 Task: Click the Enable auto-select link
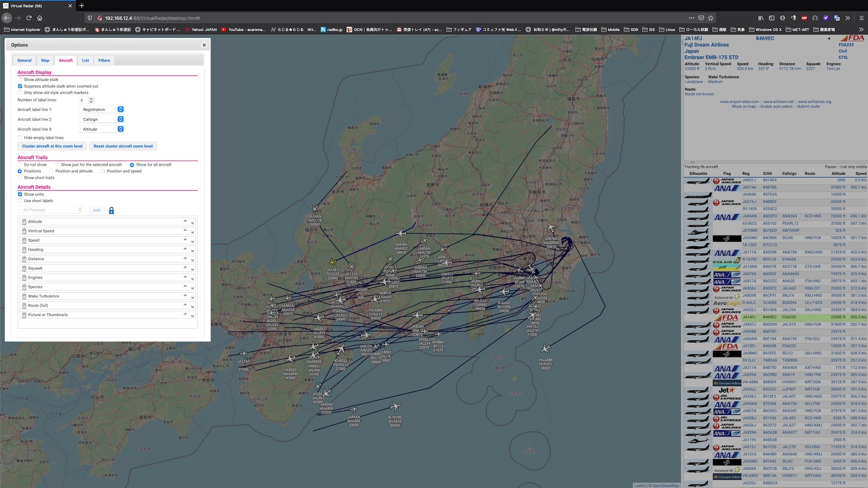777,107
